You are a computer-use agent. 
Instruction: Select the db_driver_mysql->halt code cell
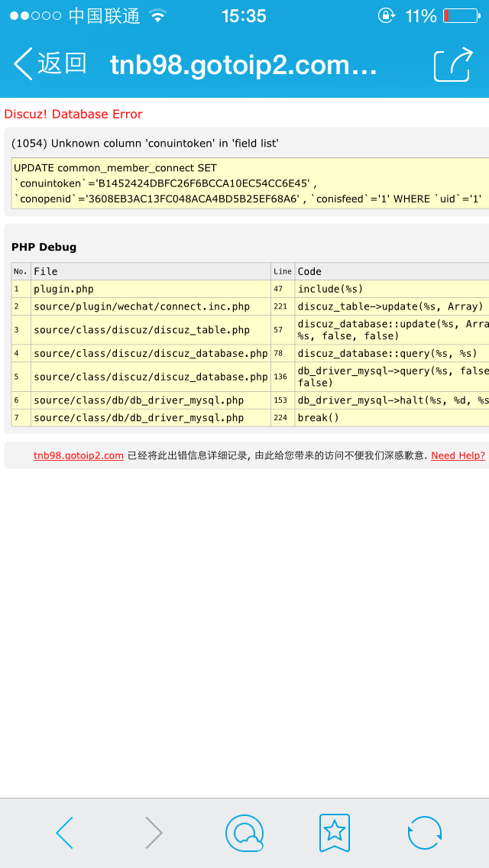click(x=392, y=400)
